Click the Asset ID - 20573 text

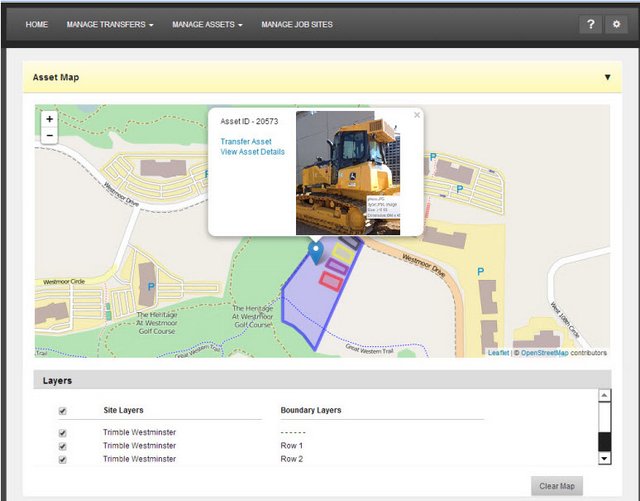click(249, 121)
